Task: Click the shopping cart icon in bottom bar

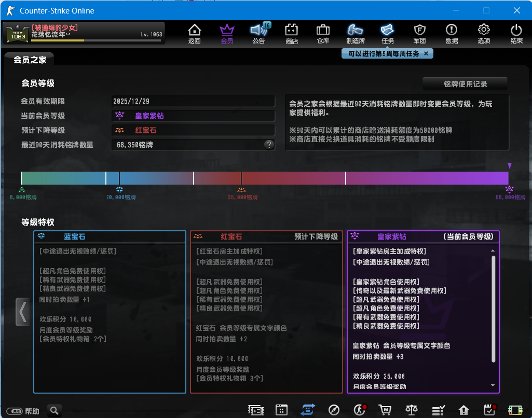Action: coord(385,410)
